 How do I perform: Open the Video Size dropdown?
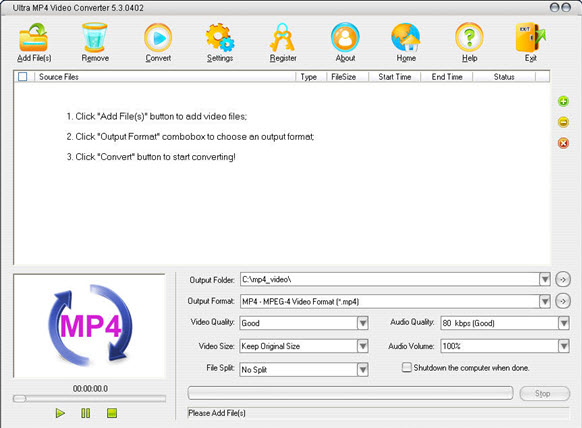[x=363, y=346]
